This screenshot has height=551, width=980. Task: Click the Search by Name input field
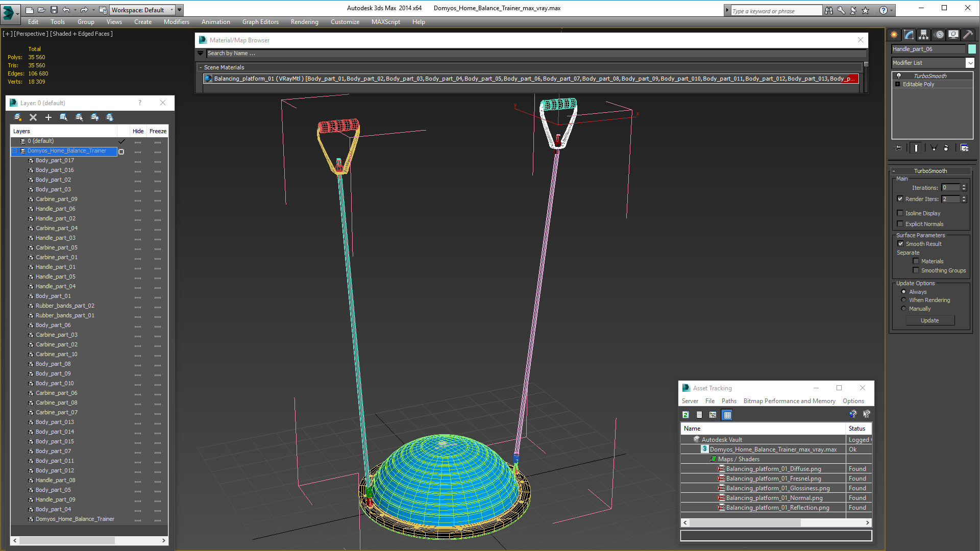(532, 53)
